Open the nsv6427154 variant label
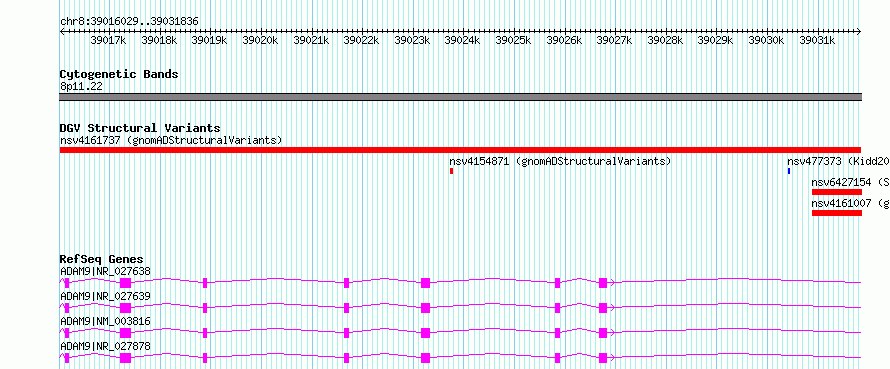Screen dimensions: 890x369 click(851, 182)
